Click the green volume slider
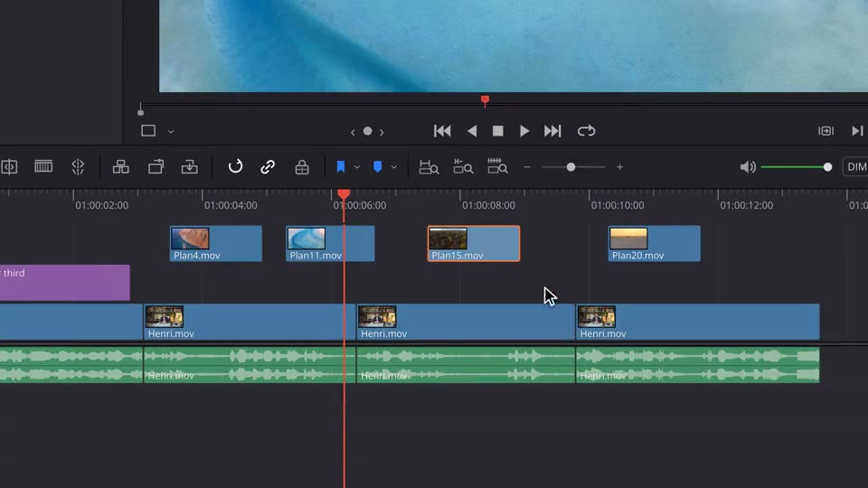Viewport: 868px width, 488px height. pos(796,167)
